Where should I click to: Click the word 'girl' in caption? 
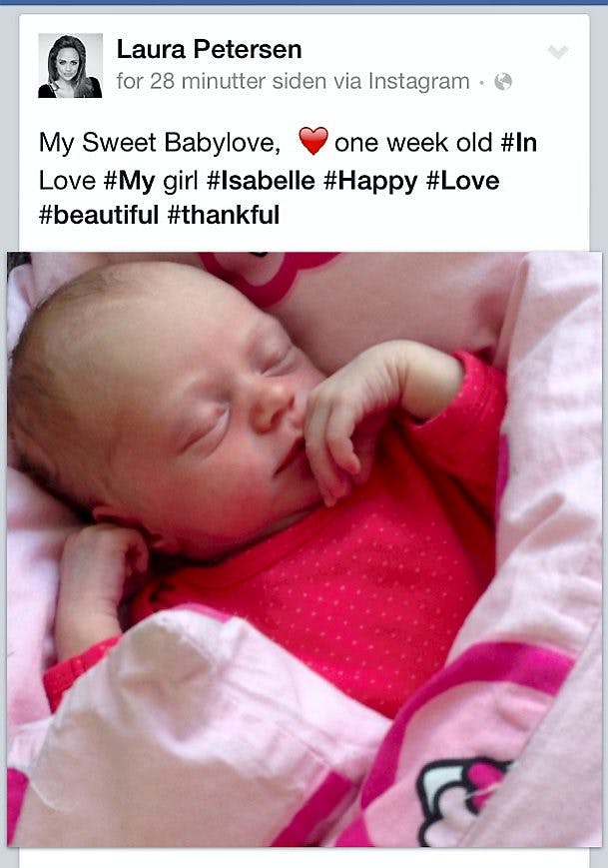coord(181,182)
